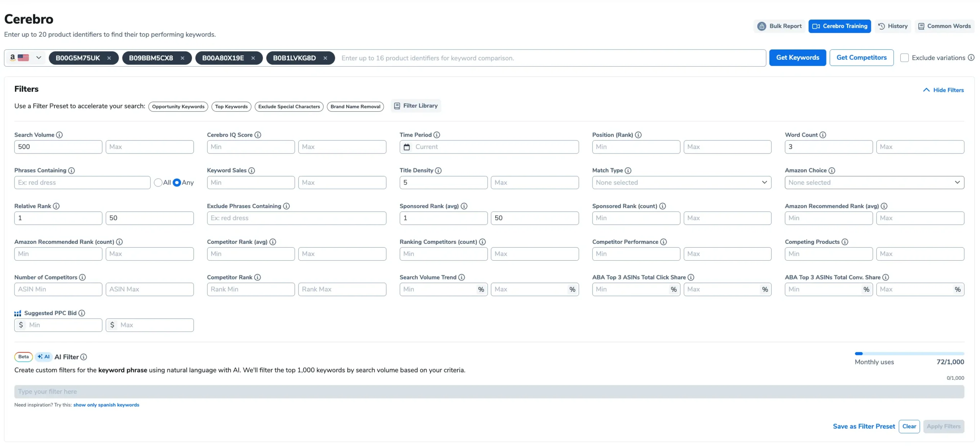The image size is (980, 446).
Task: Click the Exclude Phrases Containing info icon
Action: (x=286, y=206)
